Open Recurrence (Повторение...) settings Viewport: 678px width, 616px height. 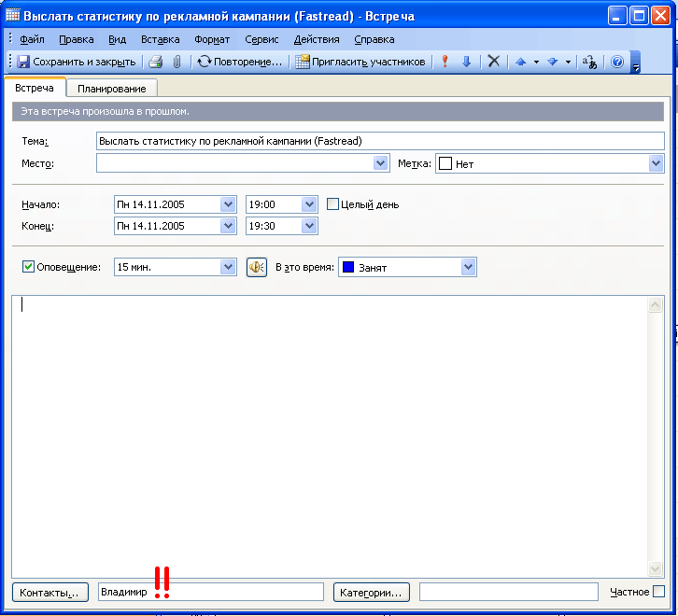point(239,62)
